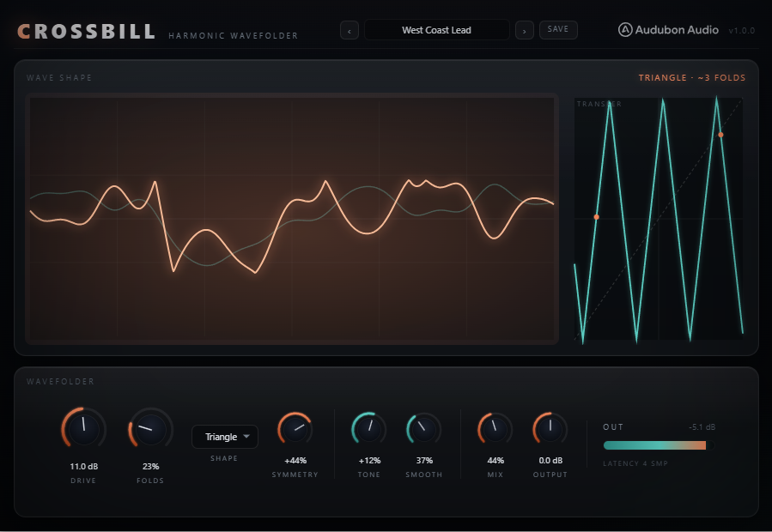
Task: Click the 37% smooth value
Action: coord(424,461)
